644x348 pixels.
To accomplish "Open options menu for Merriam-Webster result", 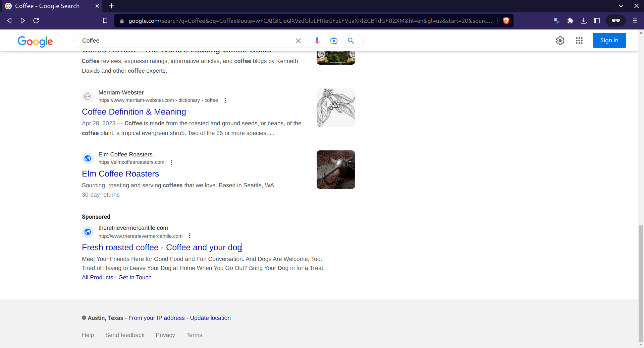I will pyautogui.click(x=225, y=100).
